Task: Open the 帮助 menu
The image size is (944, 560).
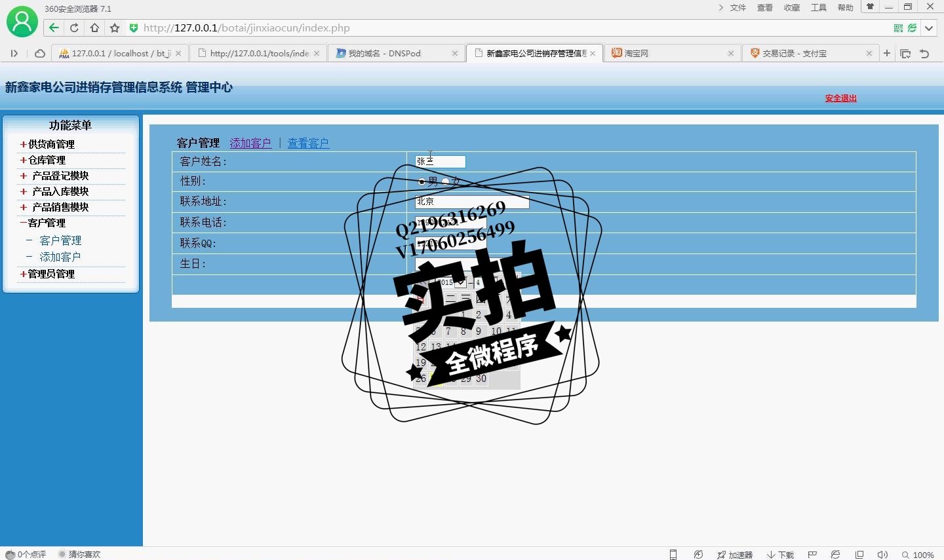Action: (846, 8)
